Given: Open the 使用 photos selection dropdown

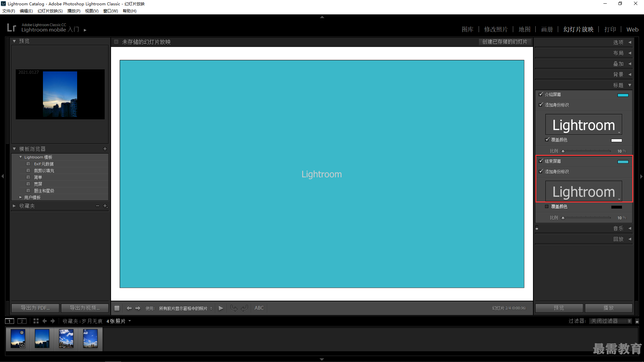Looking at the screenshot, I should 185,308.
